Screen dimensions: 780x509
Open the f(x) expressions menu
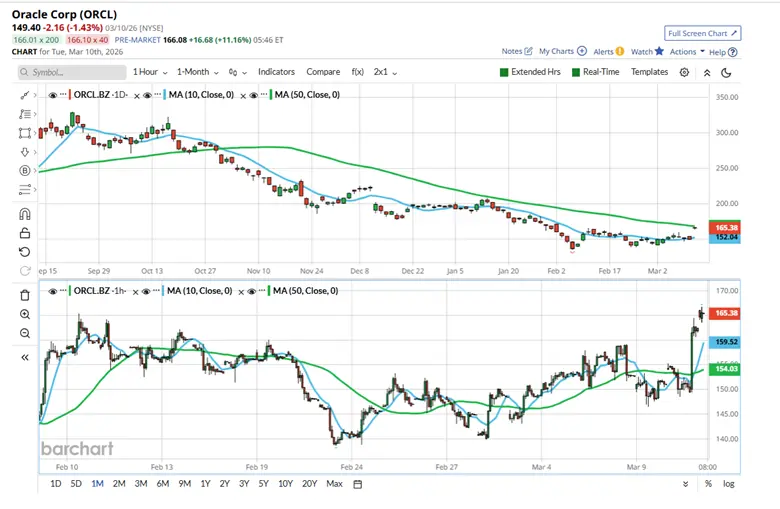(358, 72)
